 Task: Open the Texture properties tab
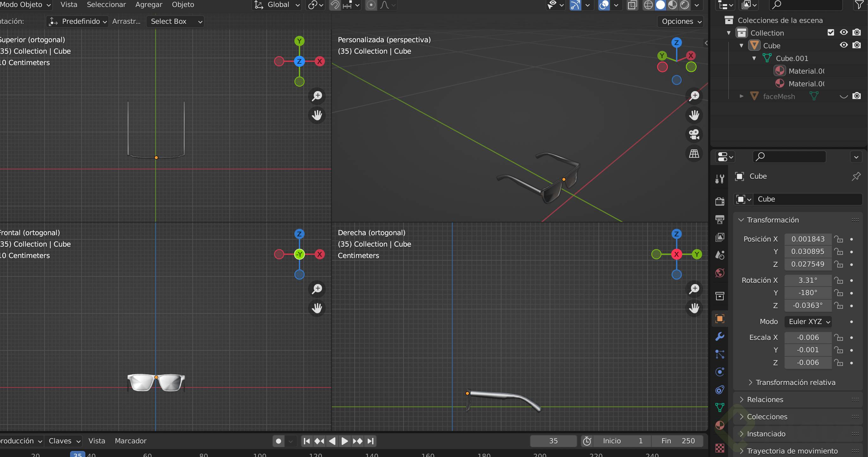click(x=720, y=448)
